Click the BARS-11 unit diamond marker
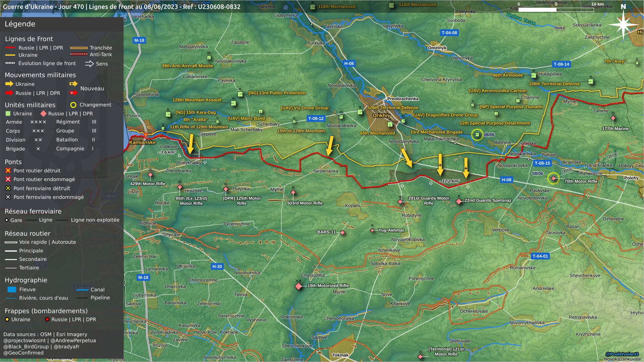This screenshot has height=362, width=644. pyautogui.click(x=342, y=232)
